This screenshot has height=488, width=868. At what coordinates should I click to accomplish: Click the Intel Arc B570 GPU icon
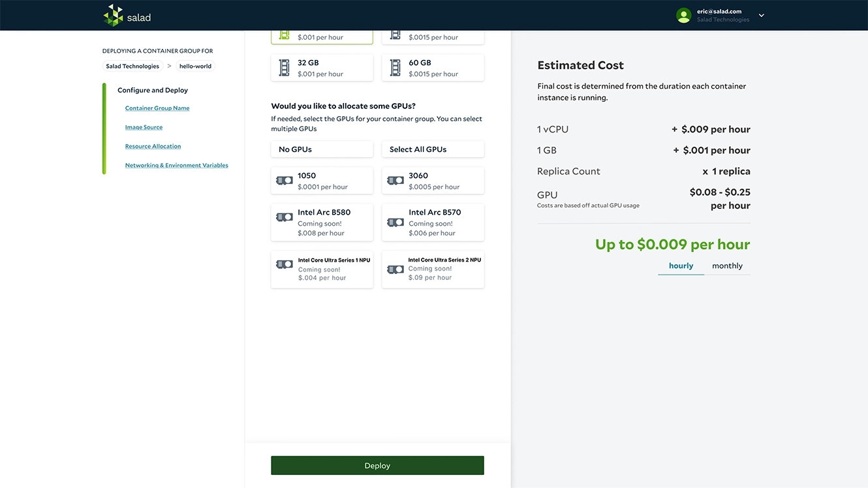click(395, 222)
